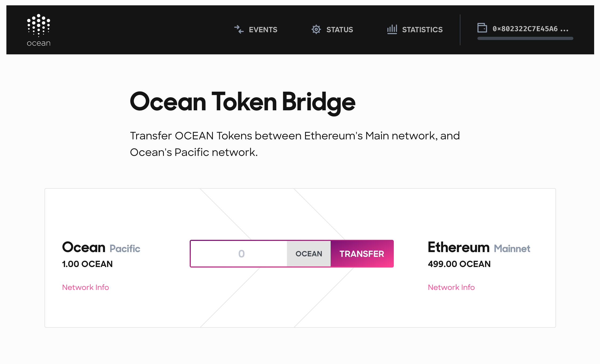The image size is (600, 364).
Task: Open the Statistics menu item
Action: click(x=415, y=30)
